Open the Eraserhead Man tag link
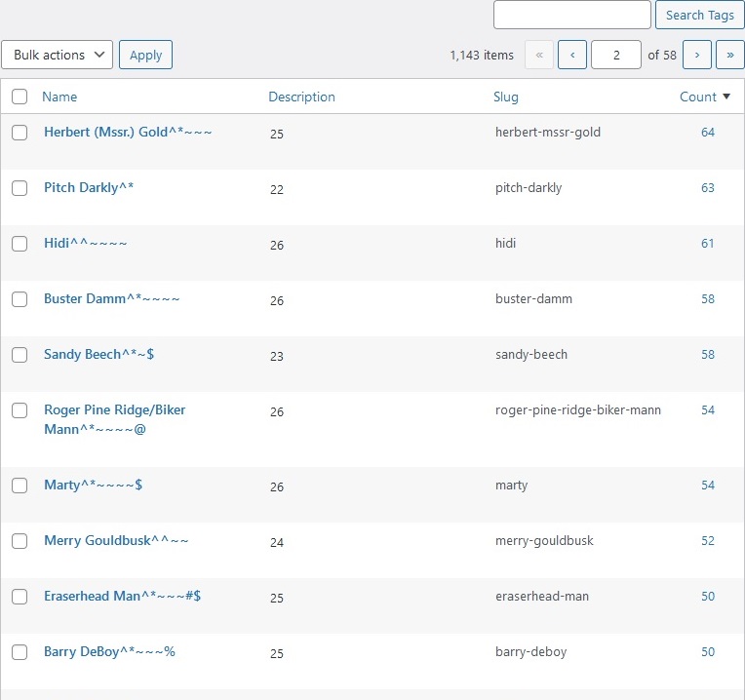This screenshot has width=745, height=700. [x=122, y=596]
